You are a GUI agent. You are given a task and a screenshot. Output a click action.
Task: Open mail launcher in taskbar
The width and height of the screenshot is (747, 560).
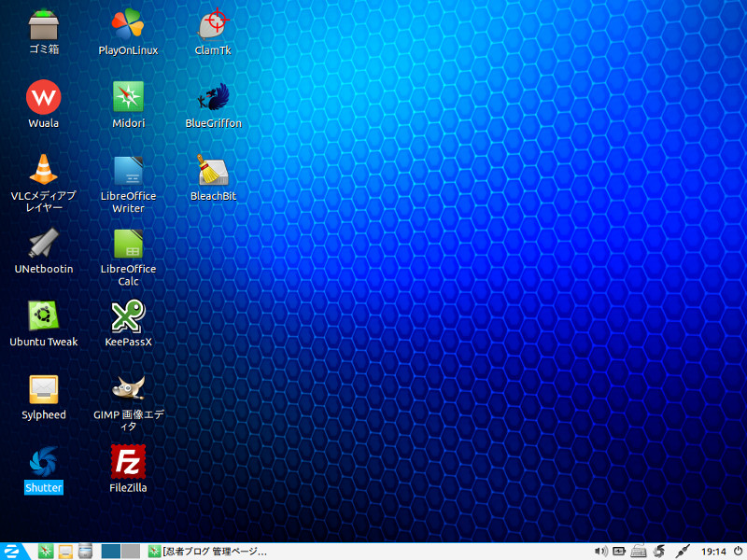[x=65, y=552]
